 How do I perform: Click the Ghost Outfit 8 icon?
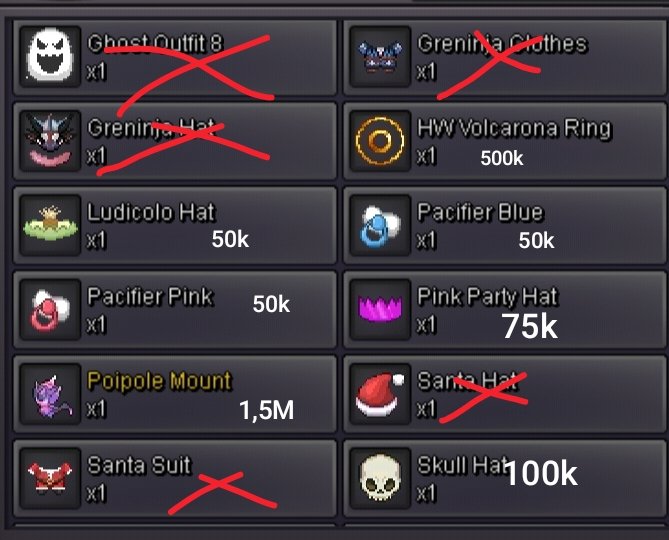(50, 56)
